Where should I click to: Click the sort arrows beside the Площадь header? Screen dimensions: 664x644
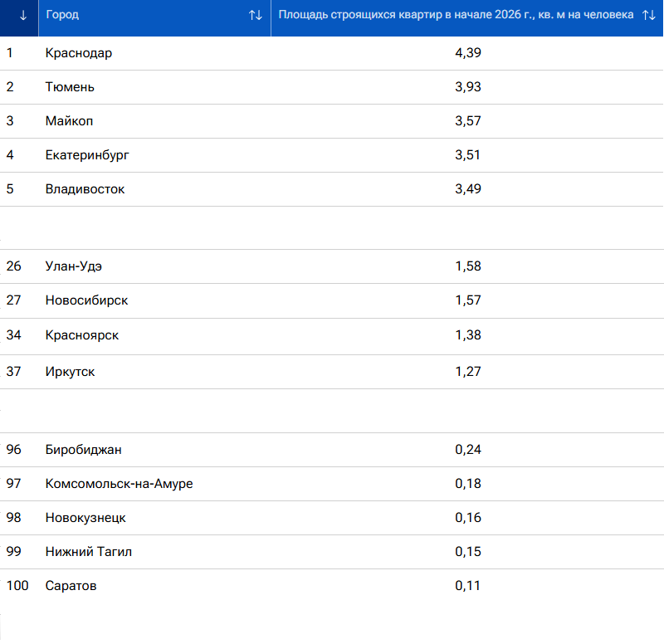pos(649,16)
